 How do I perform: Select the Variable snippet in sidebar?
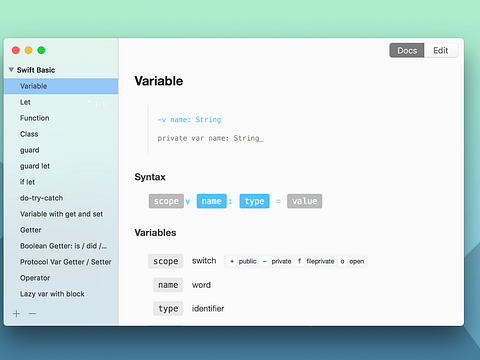pyautogui.click(x=61, y=86)
